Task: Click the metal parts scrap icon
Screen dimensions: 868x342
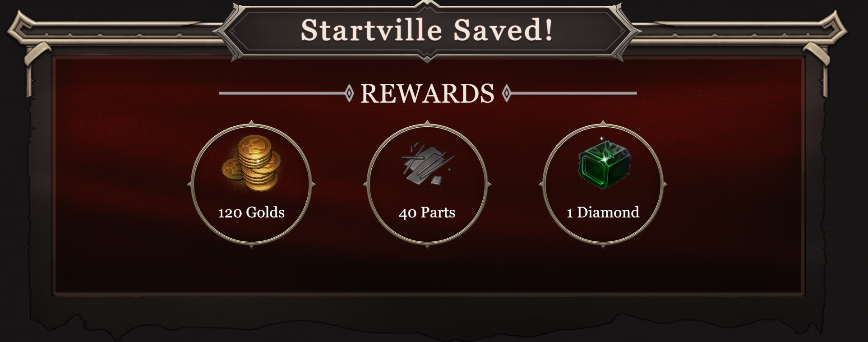Action: click(427, 163)
